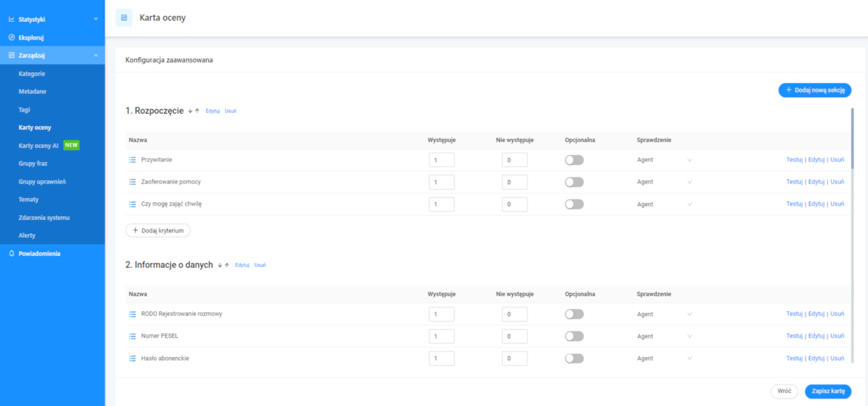Click the list icon next to Hasło abonenckie
The width and height of the screenshot is (868, 406).
point(132,359)
